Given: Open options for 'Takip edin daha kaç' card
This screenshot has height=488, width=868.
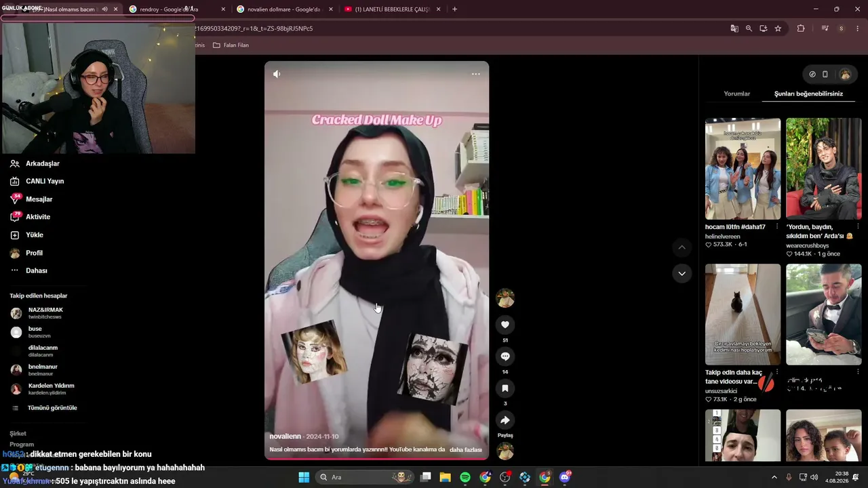Looking at the screenshot, I should [777, 372].
